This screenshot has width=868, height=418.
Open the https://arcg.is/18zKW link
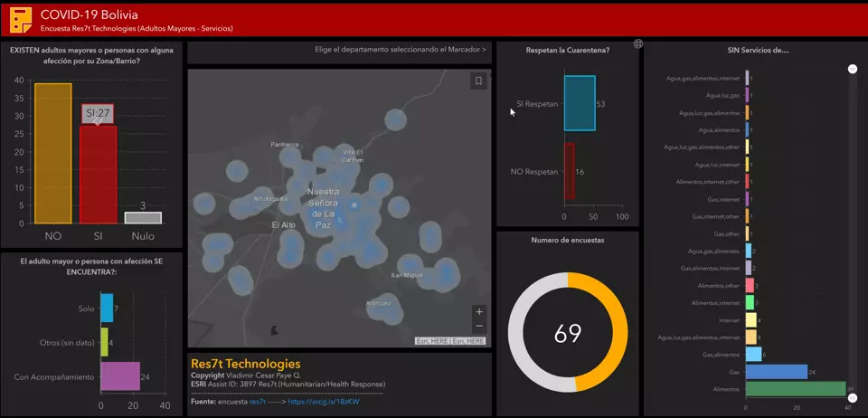pyautogui.click(x=324, y=402)
